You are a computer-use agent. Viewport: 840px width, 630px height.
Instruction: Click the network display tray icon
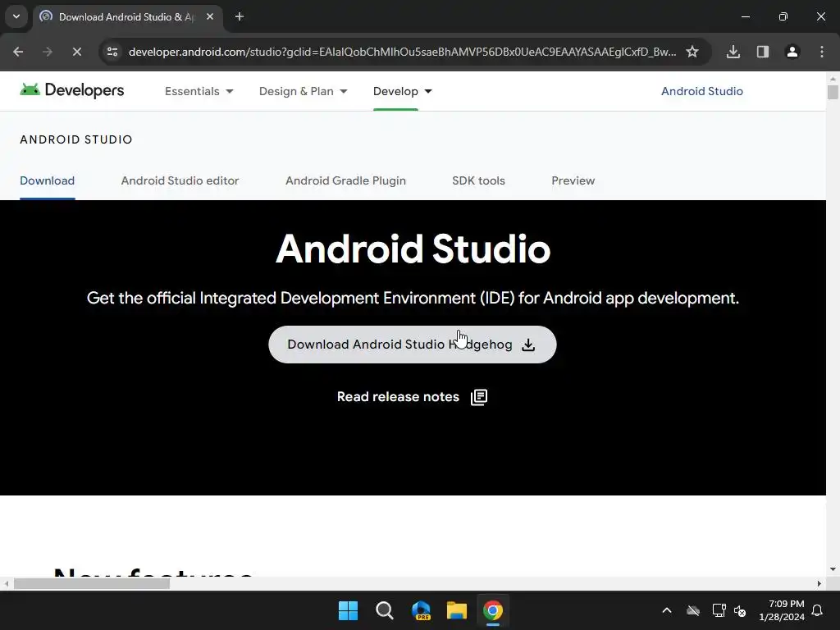tap(719, 610)
